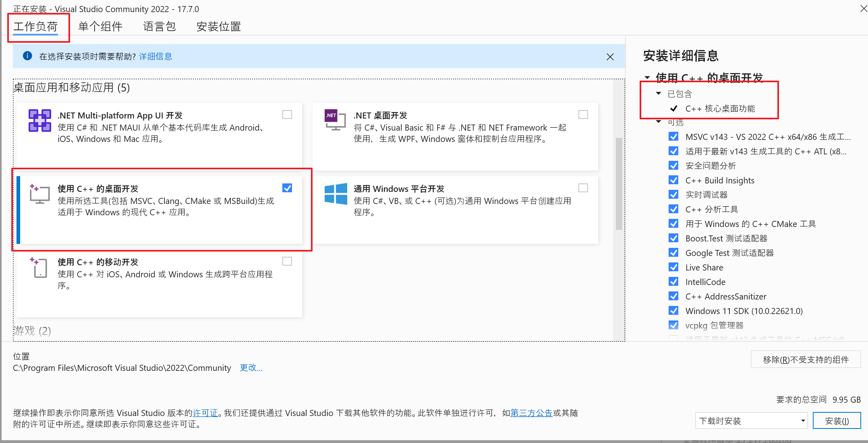Viewport: 868px width, 443px height.
Task: Click the workloads list vertical scrollbar thumb
Action: coord(619,184)
